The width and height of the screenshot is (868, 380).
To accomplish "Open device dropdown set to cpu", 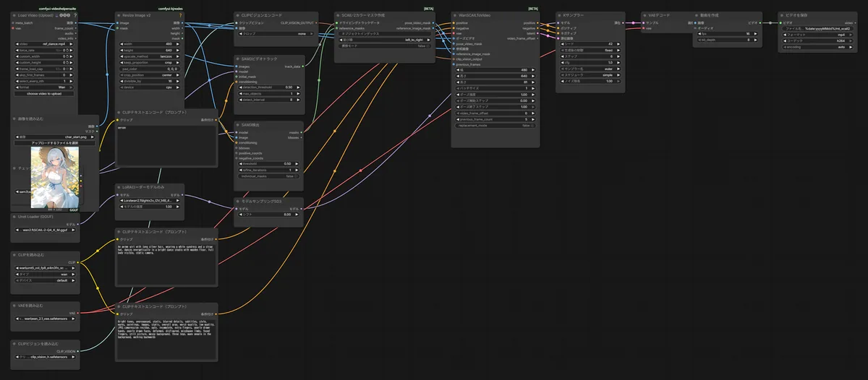I will pos(148,87).
